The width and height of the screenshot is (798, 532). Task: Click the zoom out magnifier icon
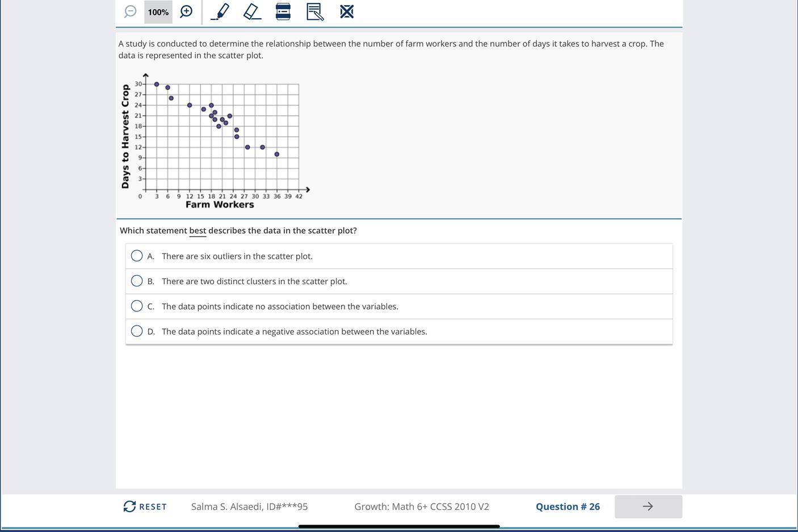(x=131, y=11)
